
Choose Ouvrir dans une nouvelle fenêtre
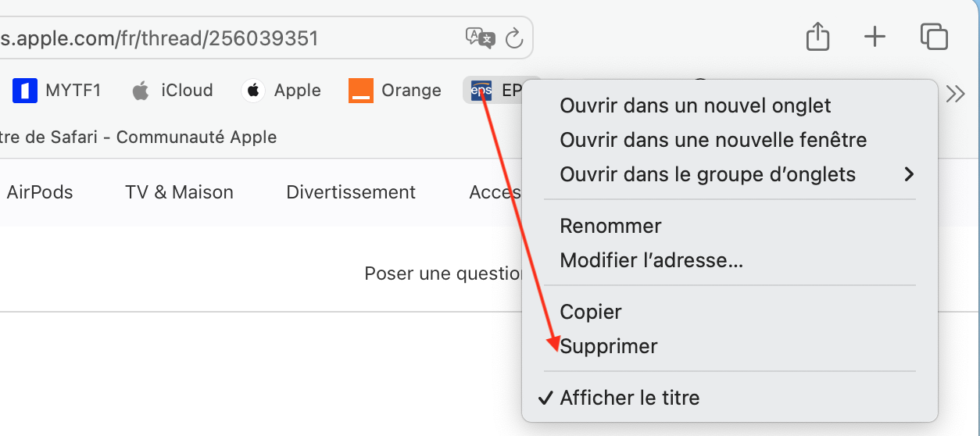click(x=713, y=140)
